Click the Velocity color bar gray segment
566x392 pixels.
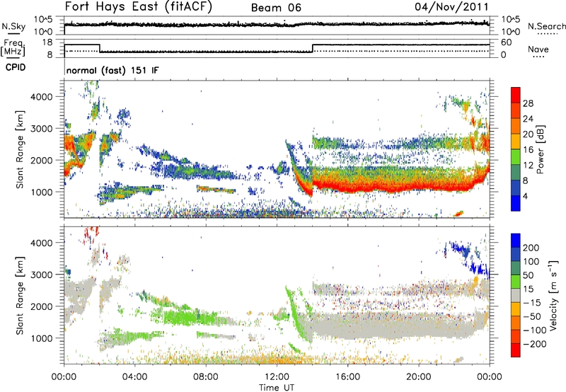[x=516, y=295]
